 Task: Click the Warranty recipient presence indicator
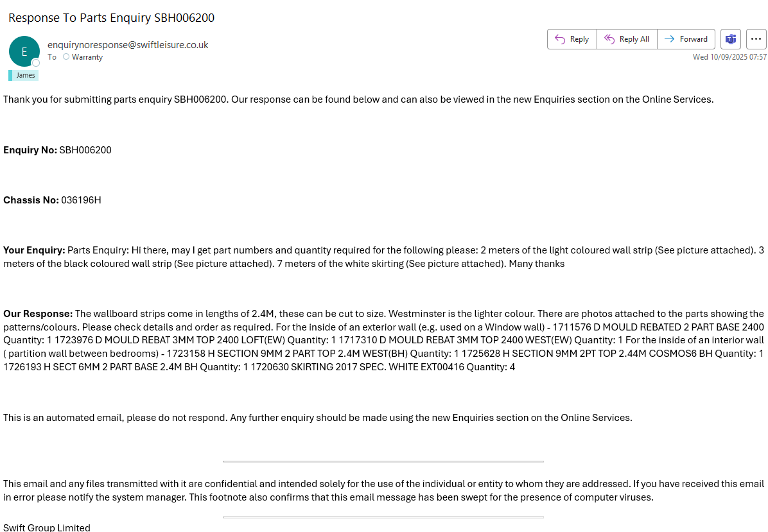66,57
